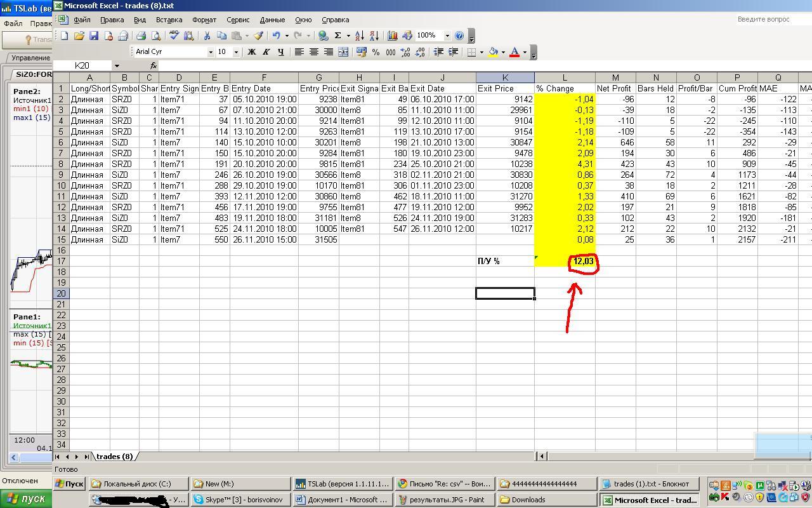Toggle underline formatting button
Image resolution: width=812 pixels, height=508 pixels.
point(280,52)
